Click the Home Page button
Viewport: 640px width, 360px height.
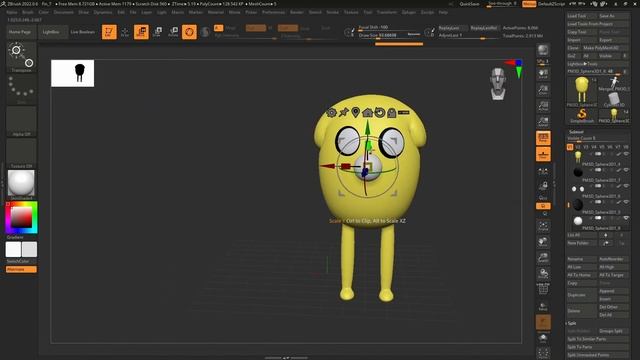click(20, 32)
